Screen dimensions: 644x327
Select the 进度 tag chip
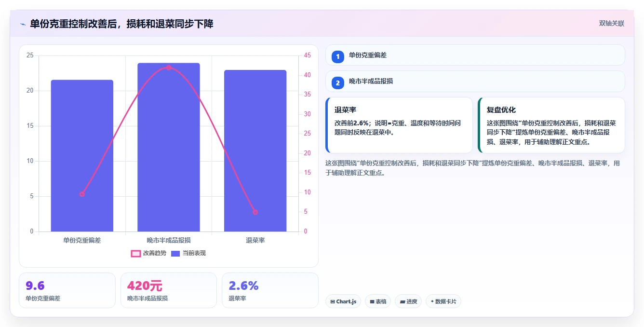408,301
